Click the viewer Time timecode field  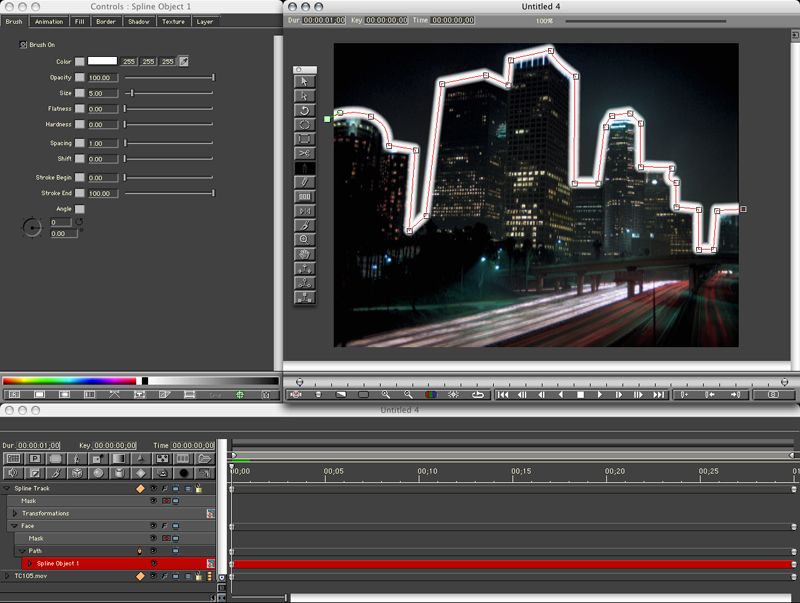coord(452,20)
